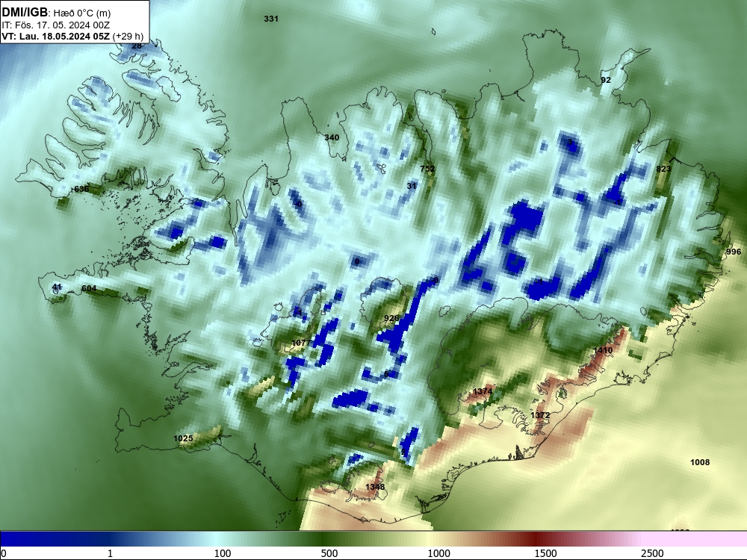Click the 1025 value in the southwest

coord(184,438)
